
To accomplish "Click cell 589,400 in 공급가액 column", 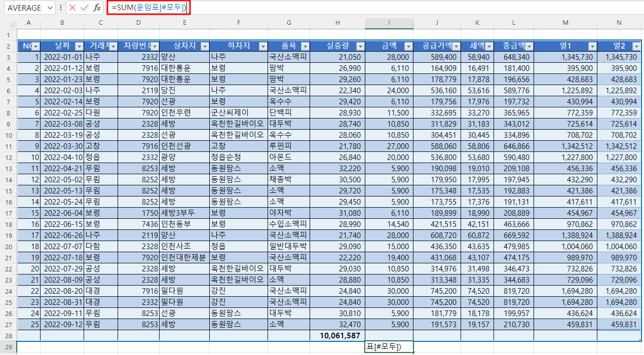I will point(437,57).
